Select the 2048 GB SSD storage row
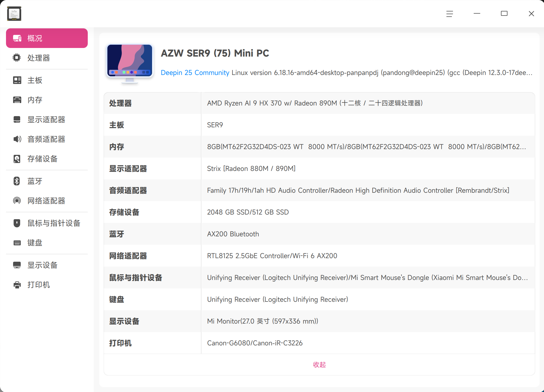Viewport: 544px width, 392px height. coord(248,212)
